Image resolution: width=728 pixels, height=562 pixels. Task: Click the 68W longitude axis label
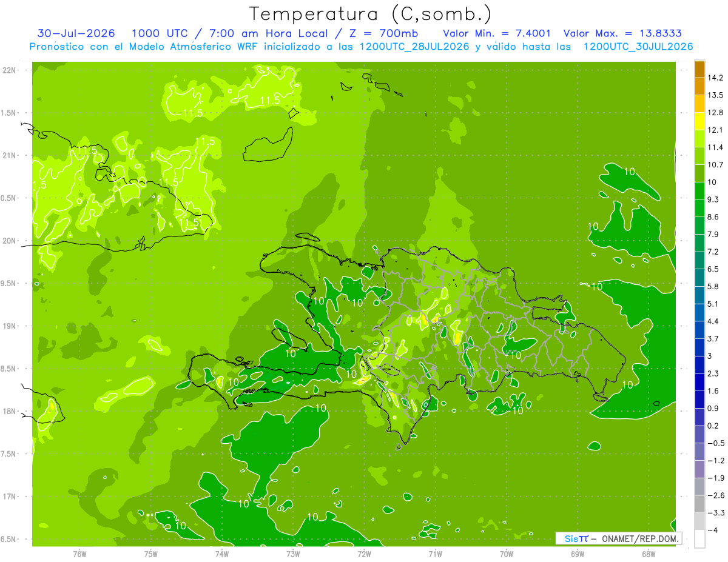(649, 554)
